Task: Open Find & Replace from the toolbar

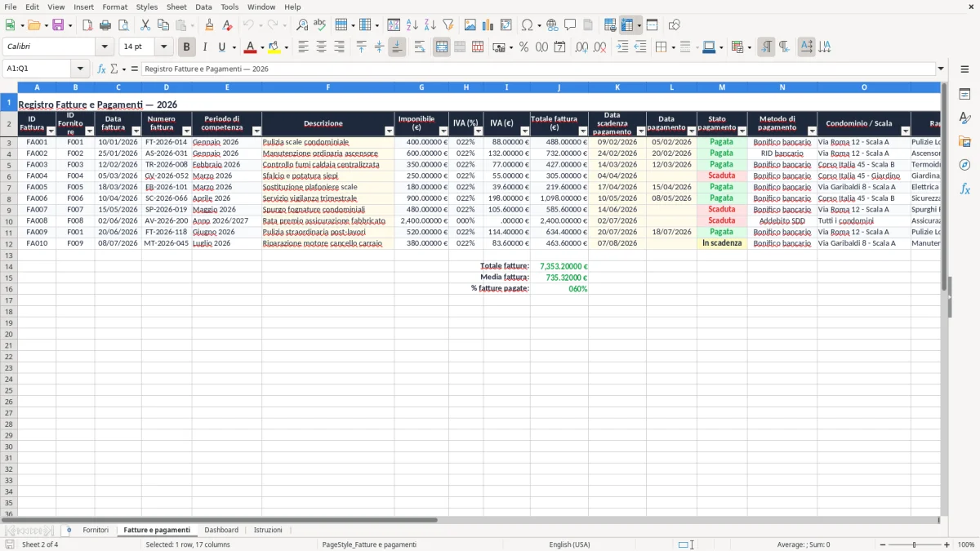Action: pyautogui.click(x=302, y=25)
